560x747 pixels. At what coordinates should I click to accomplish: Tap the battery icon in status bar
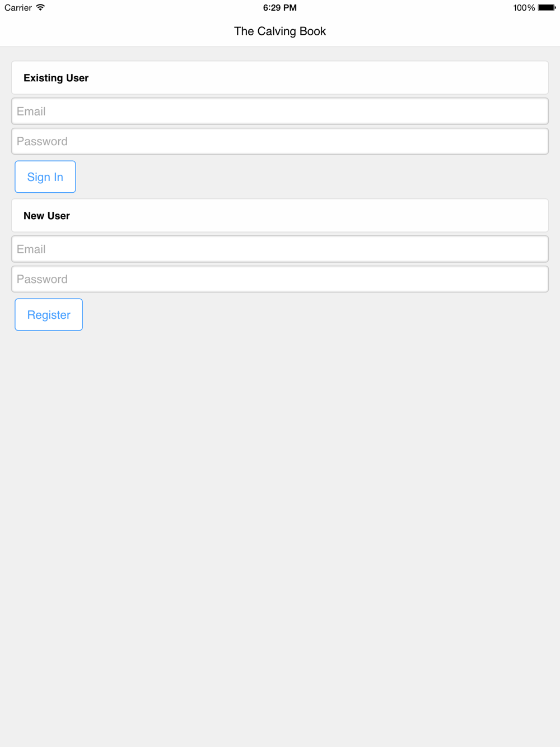tap(547, 8)
